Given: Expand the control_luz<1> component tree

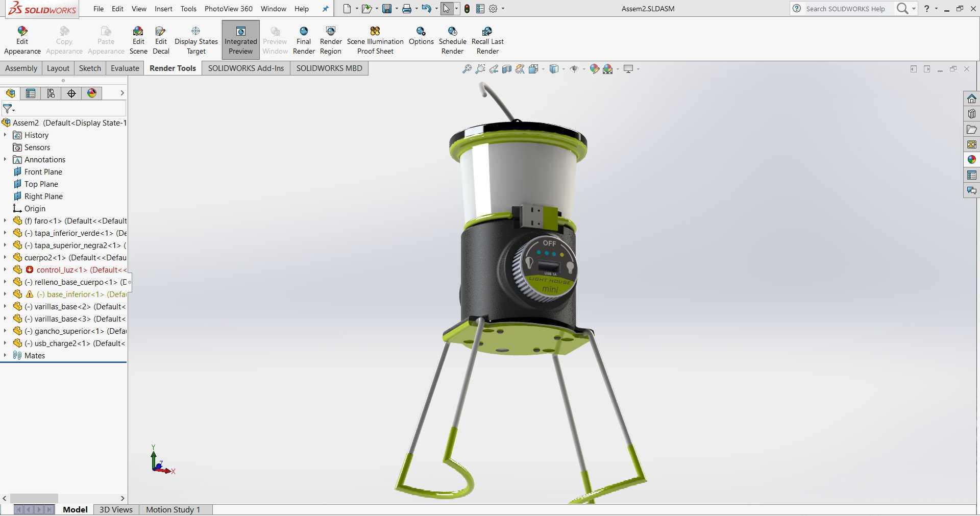Looking at the screenshot, I should point(5,269).
